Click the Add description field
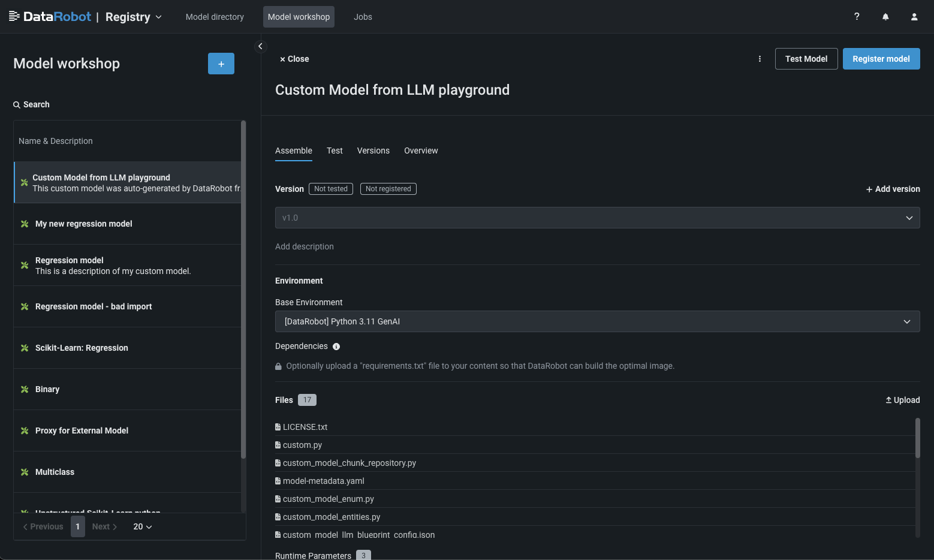 click(305, 246)
